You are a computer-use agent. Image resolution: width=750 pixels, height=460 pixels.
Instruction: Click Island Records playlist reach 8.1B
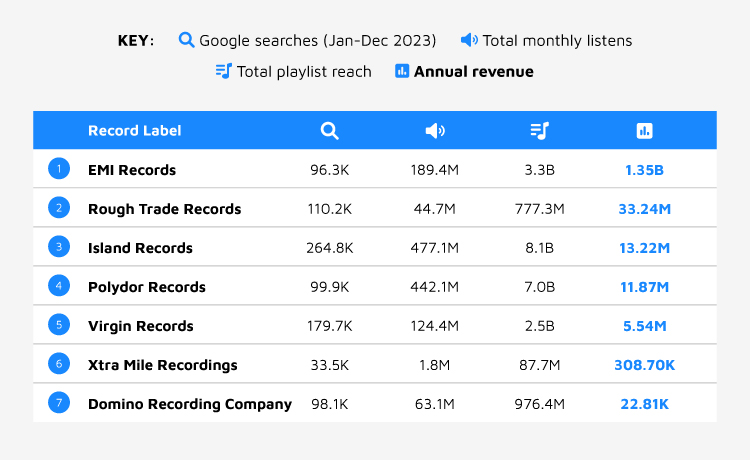[x=540, y=248]
